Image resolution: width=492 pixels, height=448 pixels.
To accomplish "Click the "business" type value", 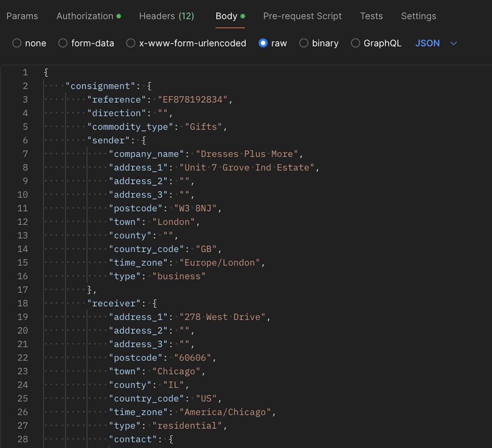I will click(179, 276).
